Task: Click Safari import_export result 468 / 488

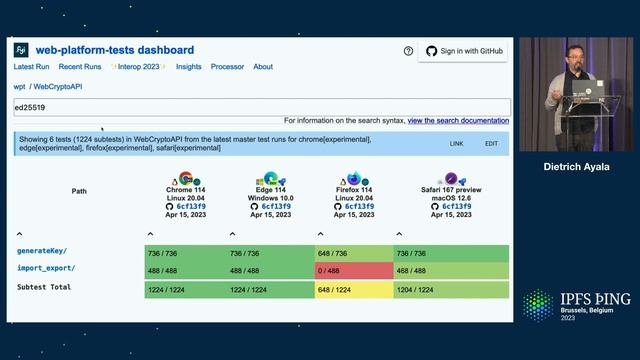Action: click(451, 271)
